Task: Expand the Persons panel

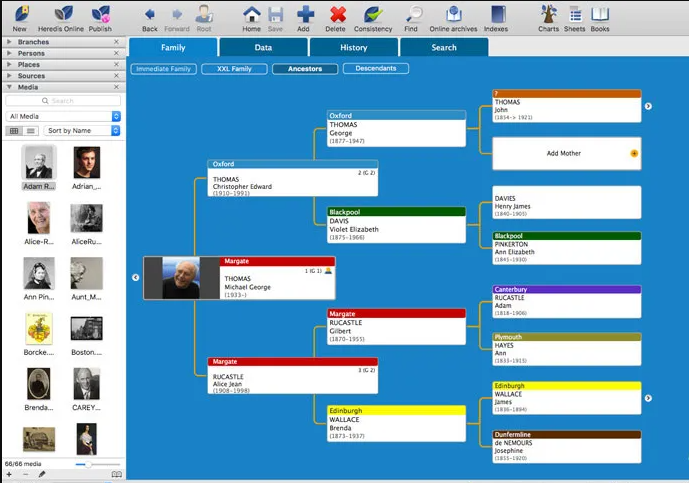Action: pos(9,53)
